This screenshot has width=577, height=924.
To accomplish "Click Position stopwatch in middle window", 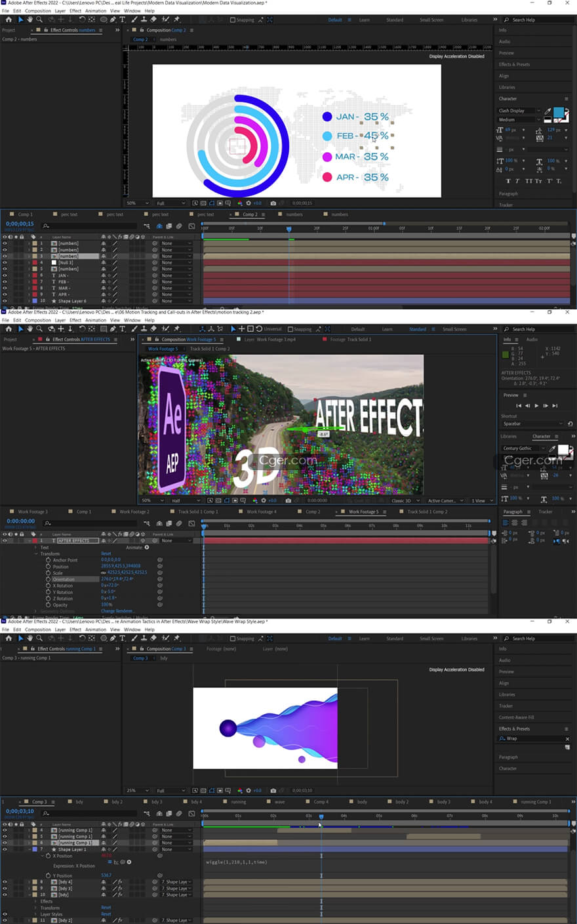I will tap(48, 567).
